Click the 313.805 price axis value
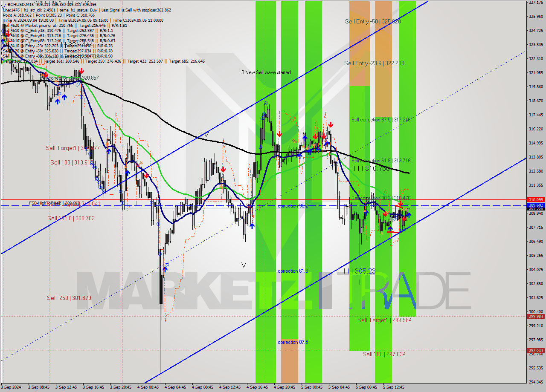Screen dimensions: 546x392 coord(536,157)
